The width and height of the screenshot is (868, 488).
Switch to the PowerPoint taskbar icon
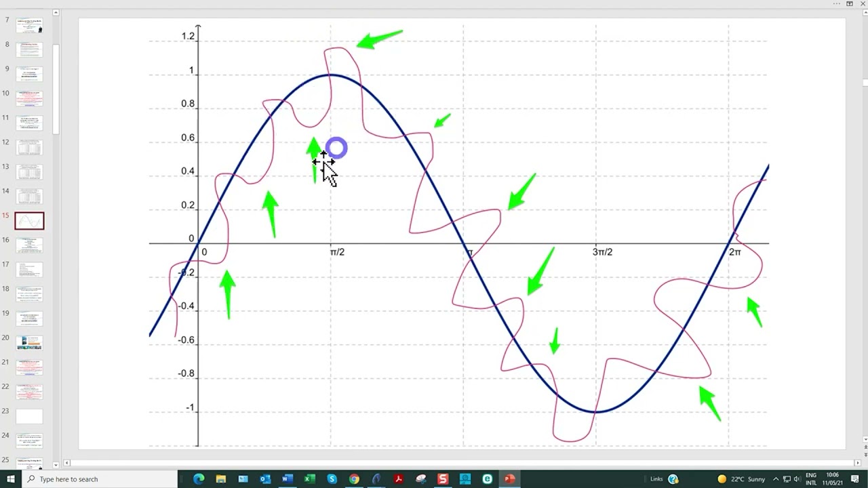[x=509, y=479]
